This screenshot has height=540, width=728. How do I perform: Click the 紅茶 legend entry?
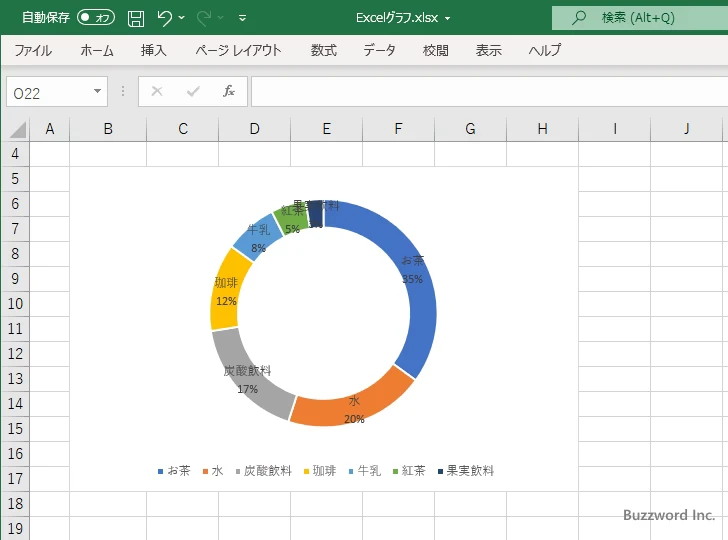409,471
